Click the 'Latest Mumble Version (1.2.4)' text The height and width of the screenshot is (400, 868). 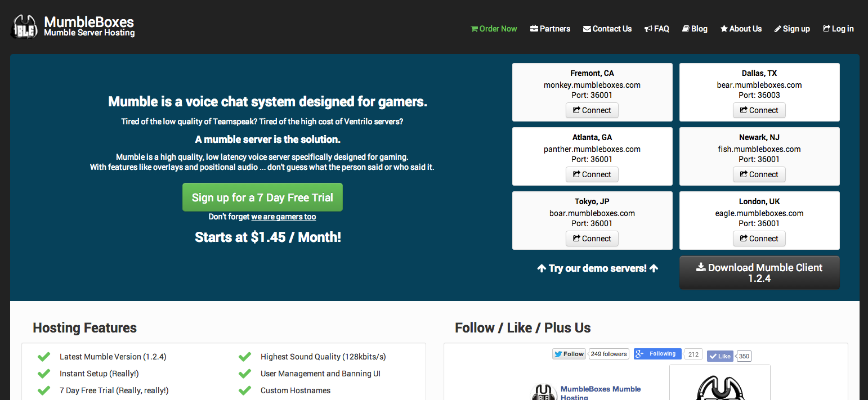113,357
